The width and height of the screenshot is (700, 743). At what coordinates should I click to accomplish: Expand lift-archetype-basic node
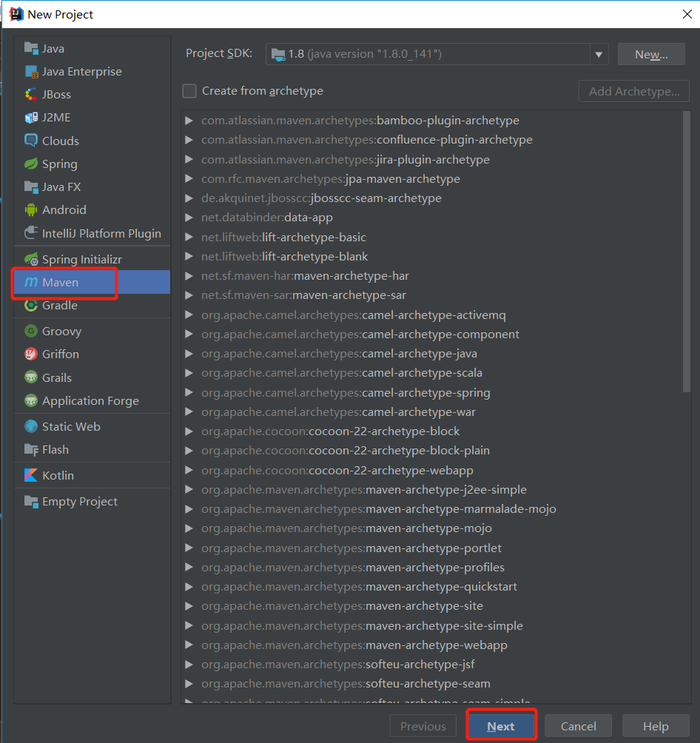189,237
